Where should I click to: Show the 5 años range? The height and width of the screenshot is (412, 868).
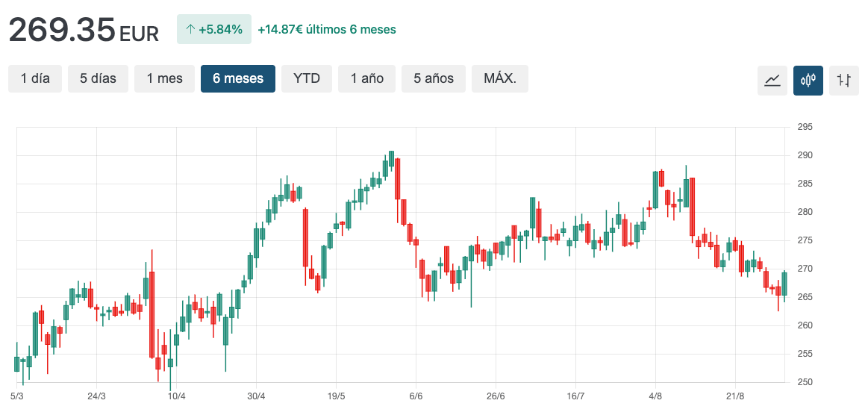(x=434, y=78)
